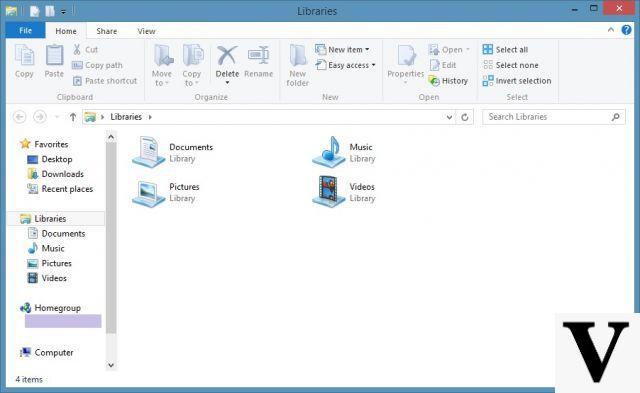The image size is (640, 393).
Task: Click the Cut scissors icon
Action: [x=77, y=49]
